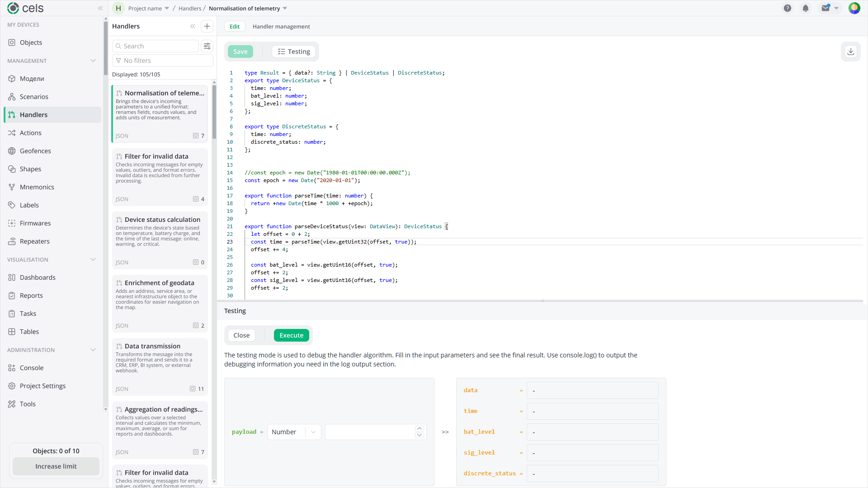
Task: Open the payload Number type dropdown
Action: pyautogui.click(x=294, y=432)
